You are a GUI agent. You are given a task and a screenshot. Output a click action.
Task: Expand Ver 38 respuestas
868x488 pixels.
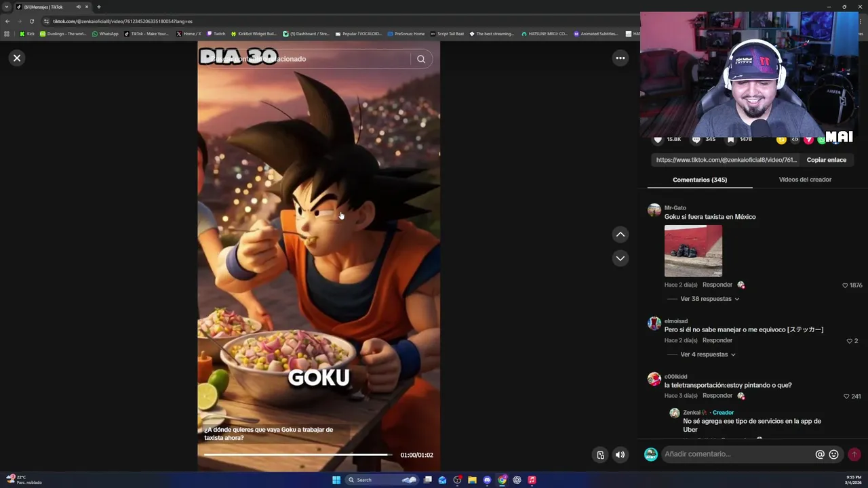(x=709, y=299)
